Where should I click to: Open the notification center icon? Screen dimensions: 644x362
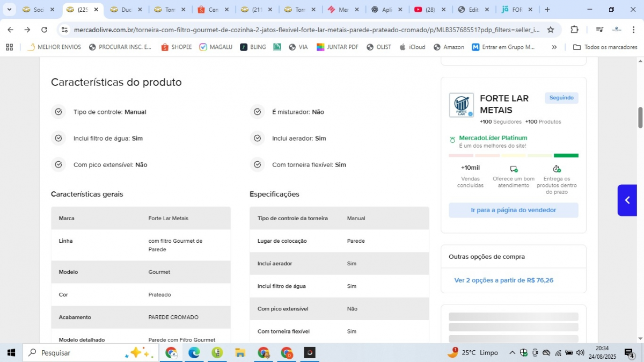click(630, 353)
